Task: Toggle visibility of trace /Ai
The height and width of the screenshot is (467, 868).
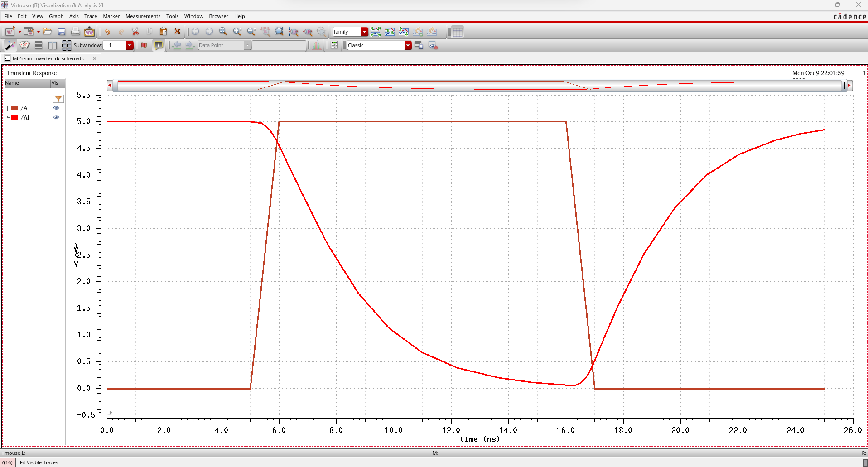Action: click(56, 117)
